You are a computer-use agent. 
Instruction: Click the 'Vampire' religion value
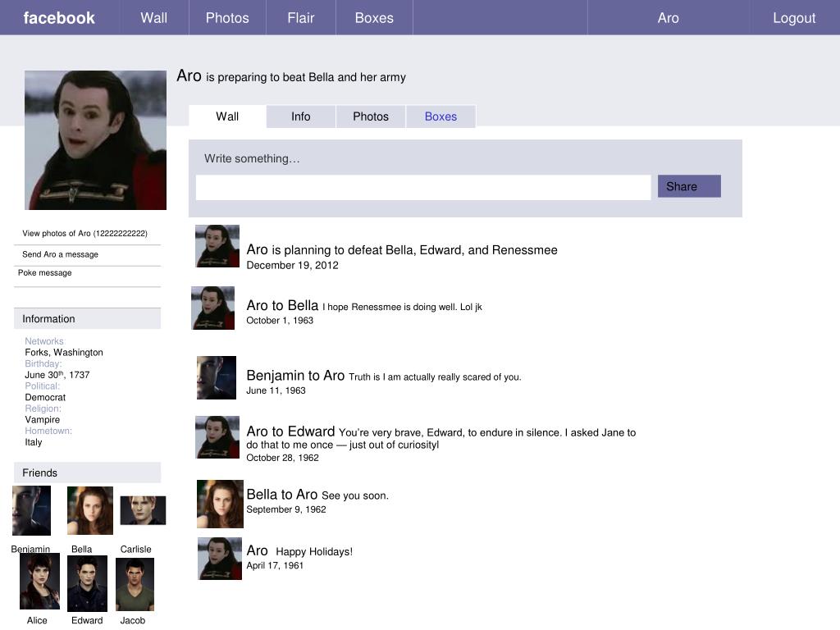click(x=43, y=419)
